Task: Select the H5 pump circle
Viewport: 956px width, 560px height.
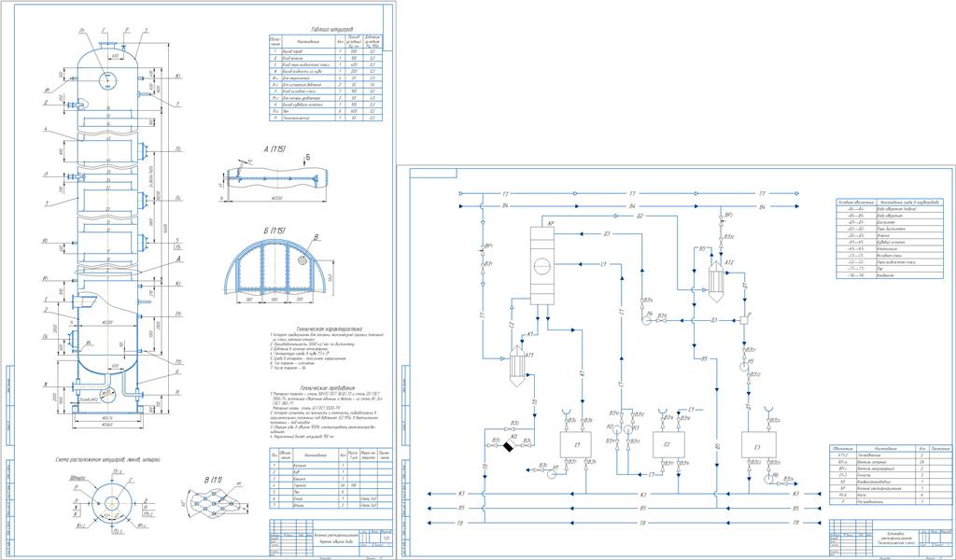Action: [x=745, y=366]
